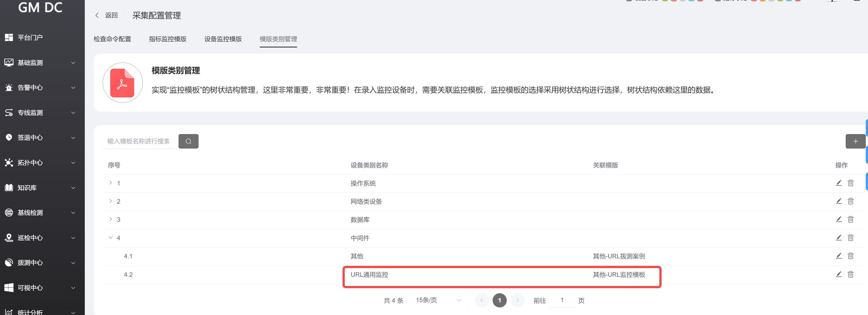Open the 15条/页 page size dropdown
The height and width of the screenshot is (315, 868).
(438, 300)
